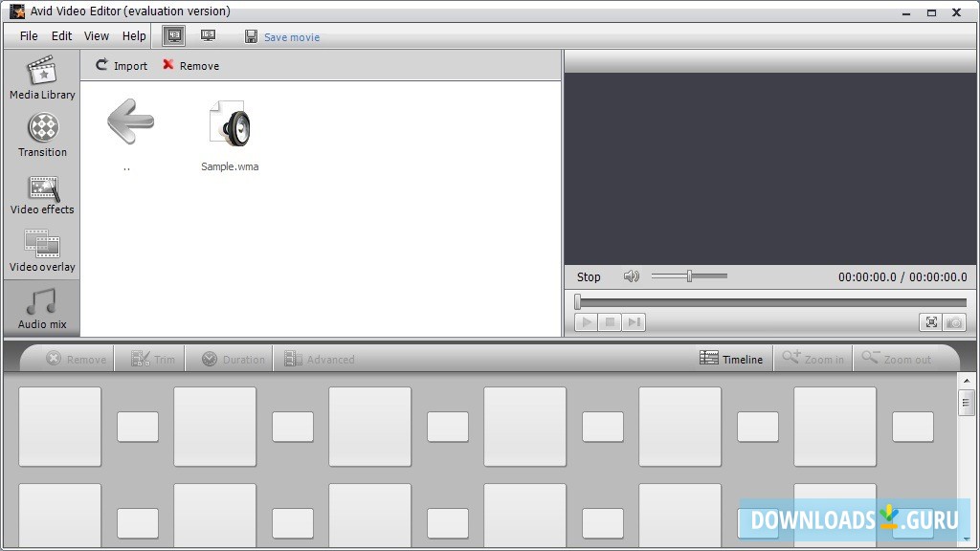980x551 pixels.
Task: Click the Remove button with red X
Action: 190,66
